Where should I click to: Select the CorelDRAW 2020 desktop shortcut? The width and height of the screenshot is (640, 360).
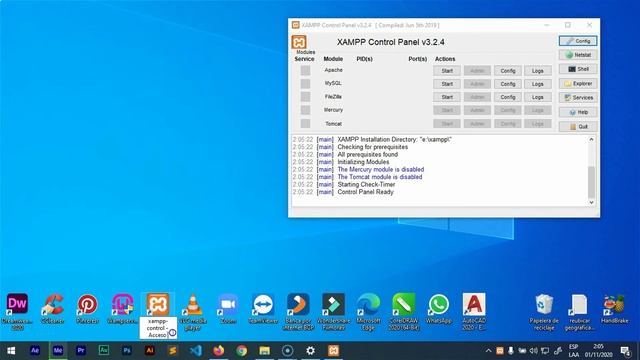coord(404,311)
